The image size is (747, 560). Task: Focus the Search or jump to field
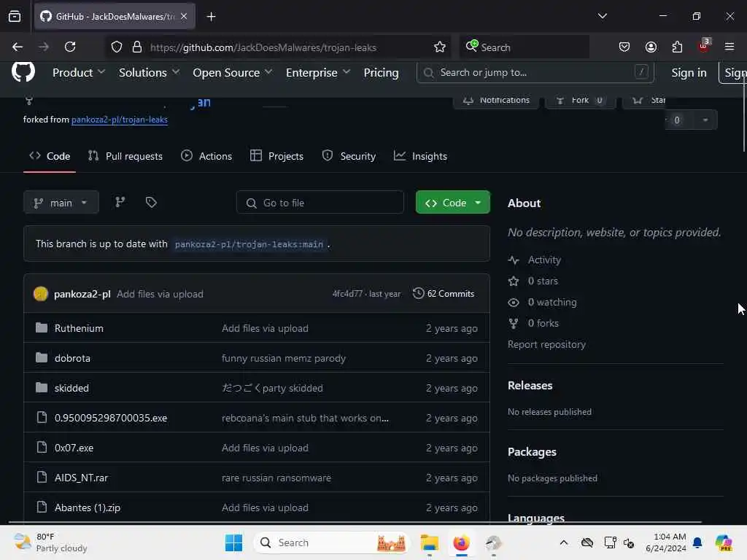[x=535, y=72]
